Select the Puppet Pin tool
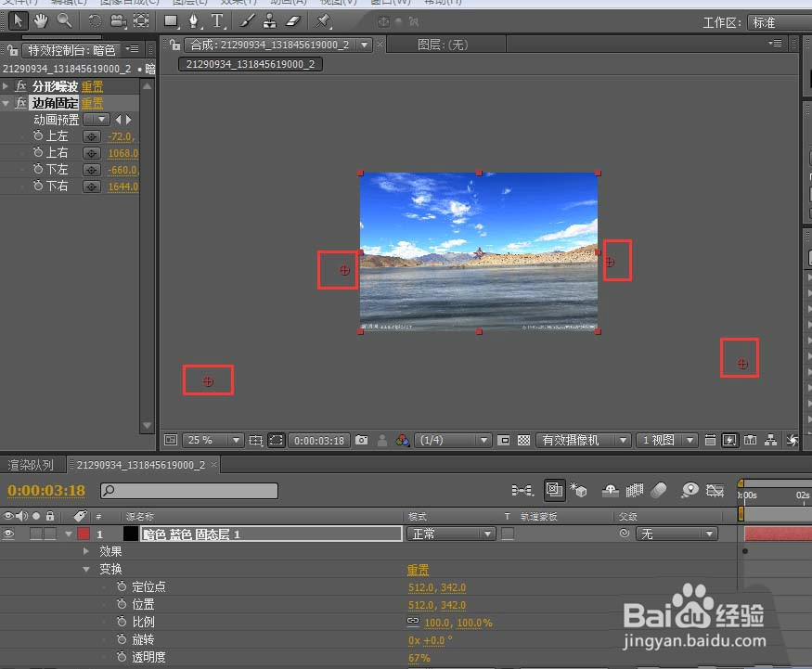Viewport: 812px width, 669px height. 323,20
